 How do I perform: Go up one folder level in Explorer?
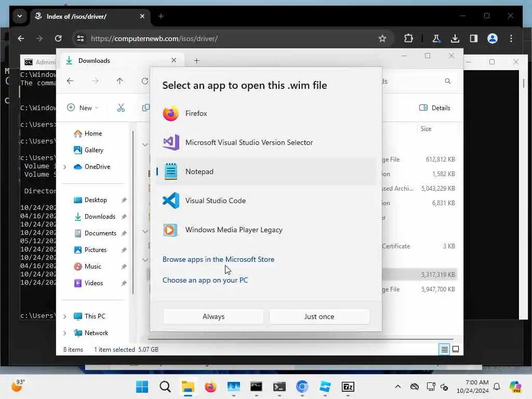coord(120,81)
